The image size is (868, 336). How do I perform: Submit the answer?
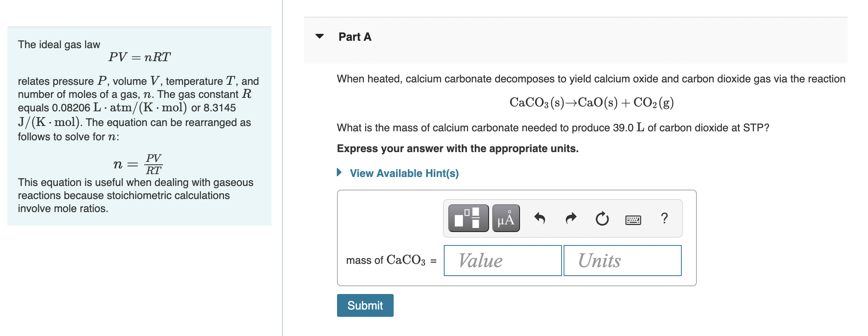click(365, 305)
